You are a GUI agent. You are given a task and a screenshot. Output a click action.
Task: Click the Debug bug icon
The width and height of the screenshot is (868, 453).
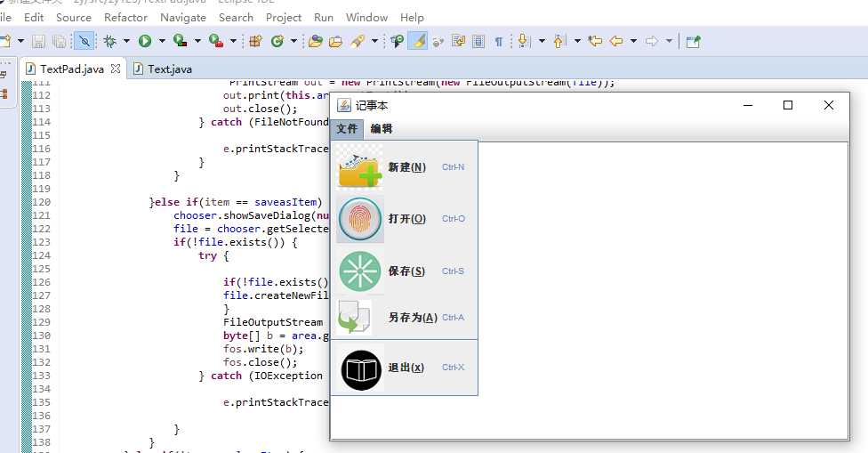tap(109, 41)
